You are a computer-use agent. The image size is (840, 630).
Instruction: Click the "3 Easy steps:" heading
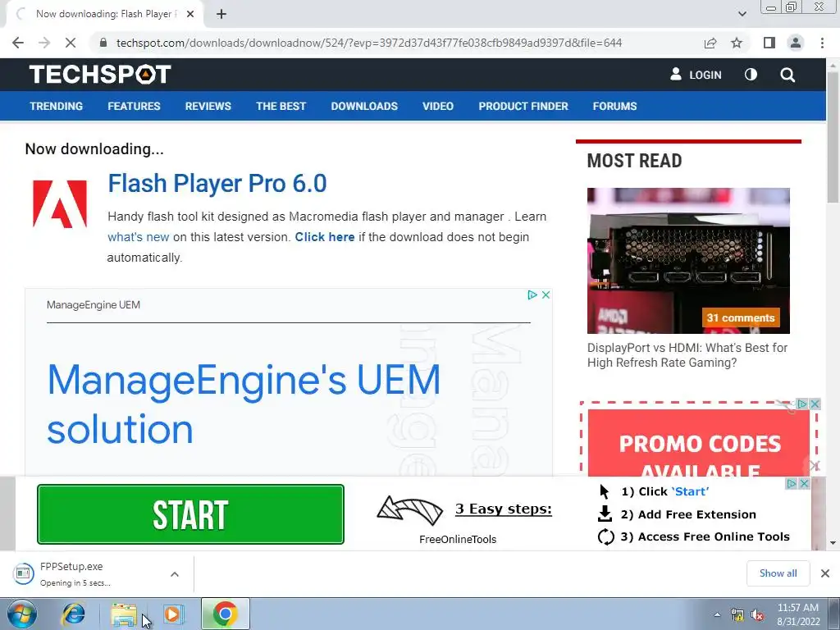click(x=504, y=509)
